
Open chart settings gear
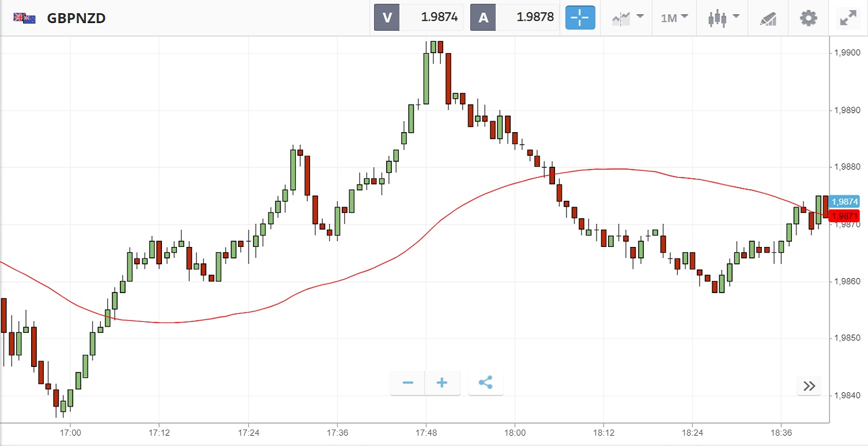click(x=809, y=18)
